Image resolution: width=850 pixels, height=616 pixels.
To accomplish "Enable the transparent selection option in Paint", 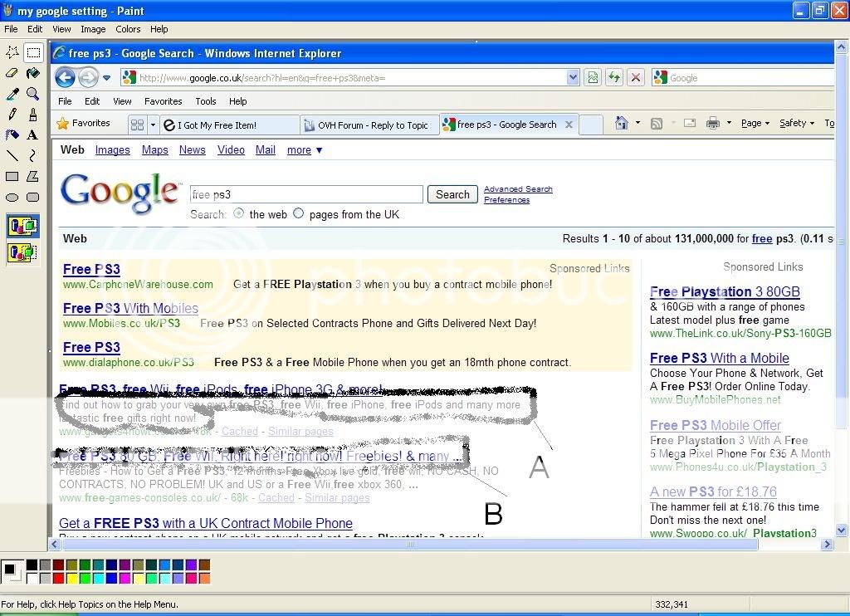I will (22, 252).
